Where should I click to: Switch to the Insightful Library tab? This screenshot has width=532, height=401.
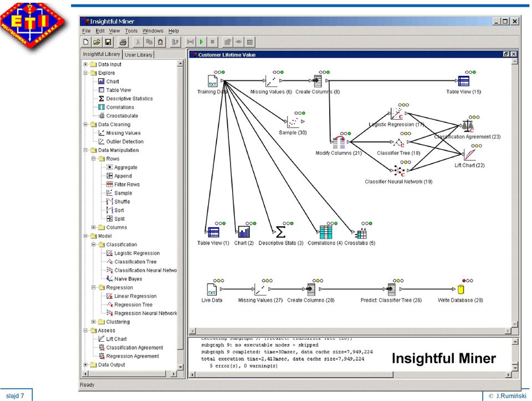[x=101, y=54]
